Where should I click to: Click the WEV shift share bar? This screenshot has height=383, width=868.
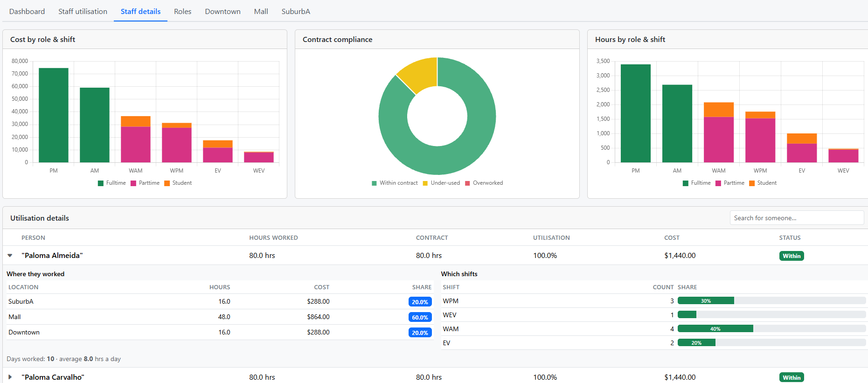pyautogui.click(x=687, y=315)
